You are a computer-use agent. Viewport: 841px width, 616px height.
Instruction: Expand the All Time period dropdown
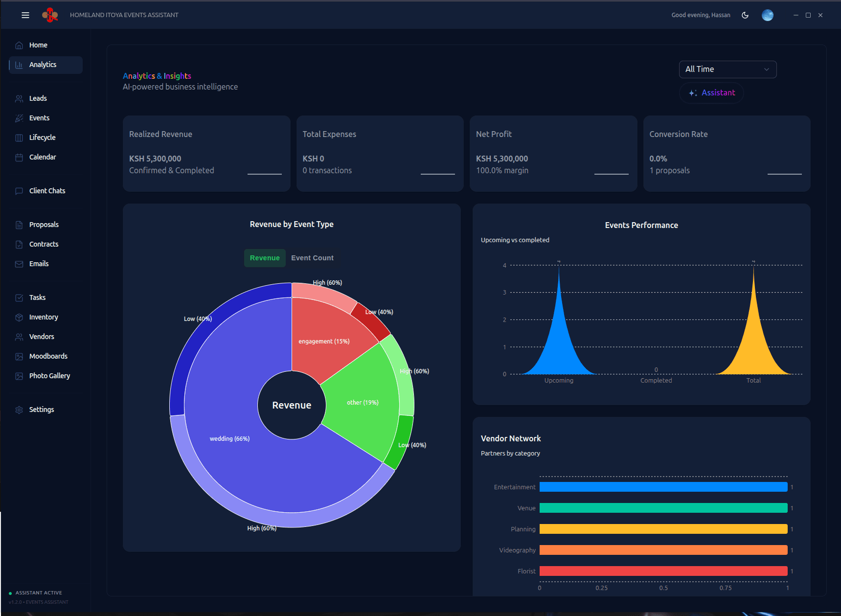click(727, 69)
